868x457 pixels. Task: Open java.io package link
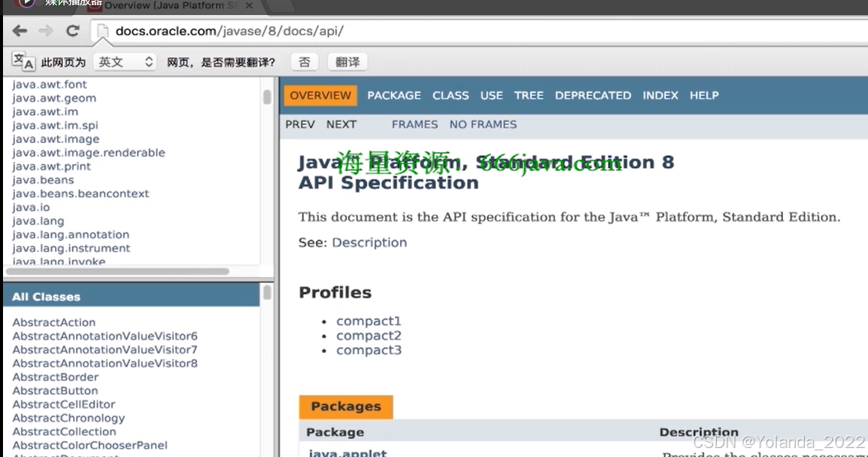click(x=31, y=207)
